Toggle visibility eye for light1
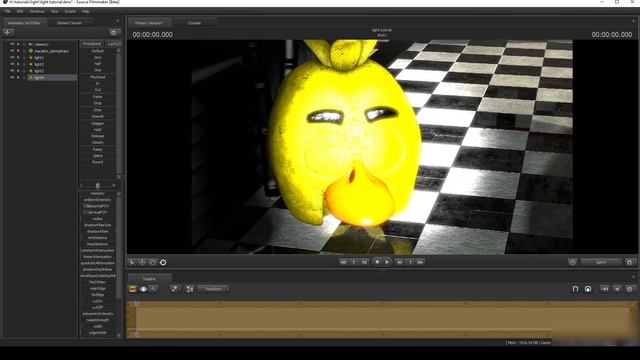The image size is (640, 360). coord(12,58)
